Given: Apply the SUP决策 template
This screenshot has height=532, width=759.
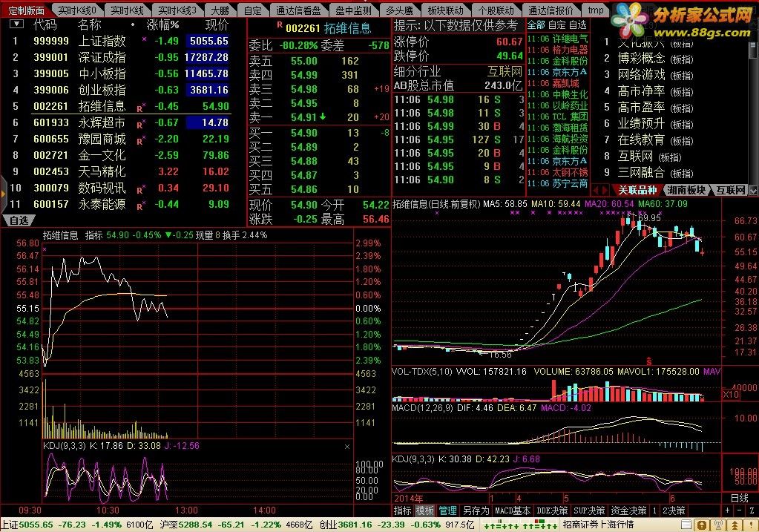Looking at the screenshot, I should (589, 510).
